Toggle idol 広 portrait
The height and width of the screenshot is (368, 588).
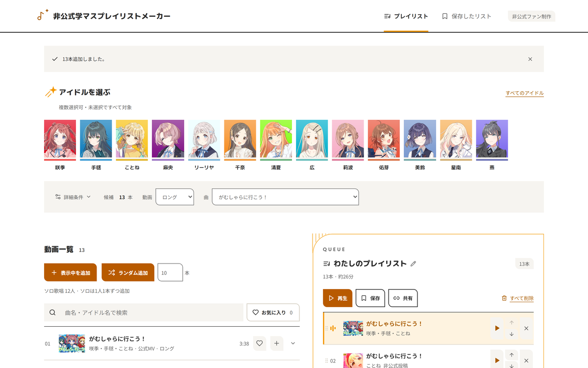[x=312, y=140]
